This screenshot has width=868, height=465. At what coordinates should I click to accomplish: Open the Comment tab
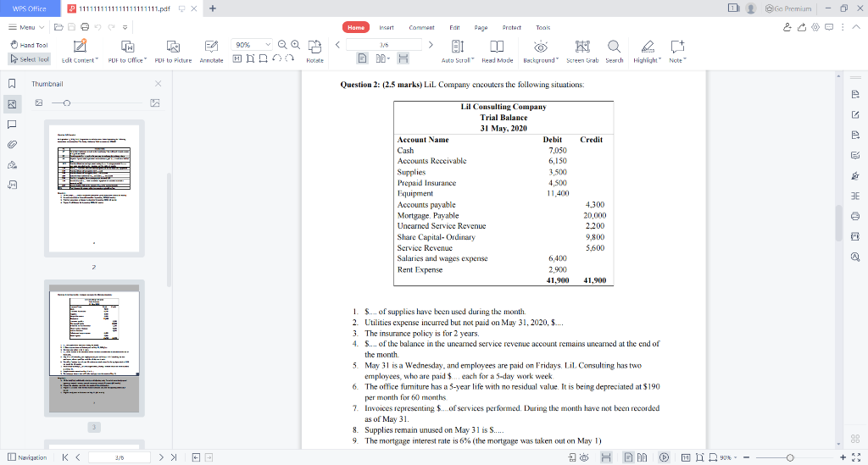422,27
